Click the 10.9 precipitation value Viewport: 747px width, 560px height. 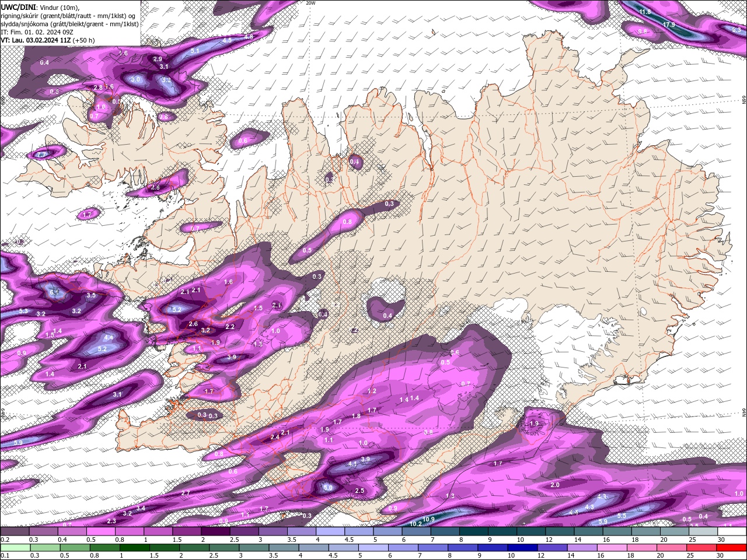click(x=428, y=519)
